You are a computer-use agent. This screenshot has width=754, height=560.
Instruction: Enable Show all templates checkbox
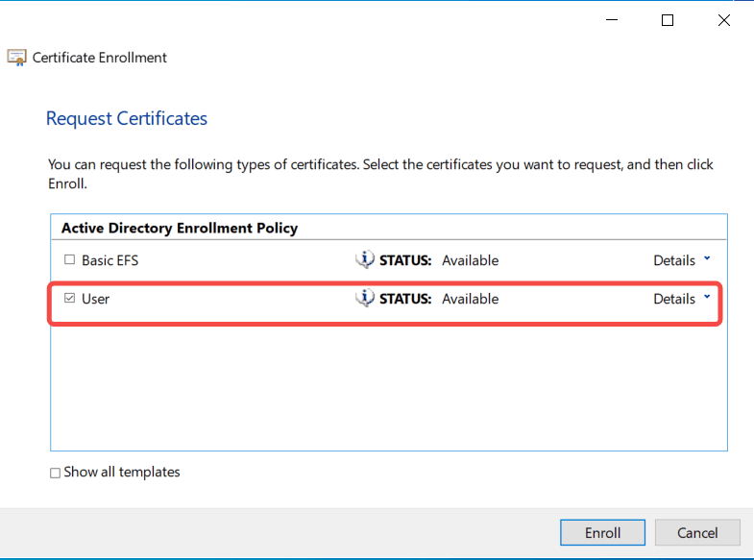[x=56, y=473]
